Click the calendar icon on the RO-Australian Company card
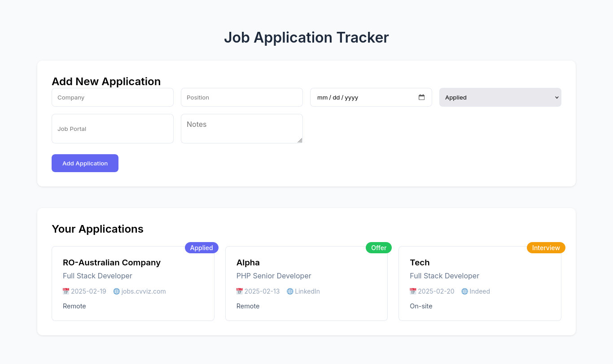Viewport: 613px width, 364px height. (66, 291)
